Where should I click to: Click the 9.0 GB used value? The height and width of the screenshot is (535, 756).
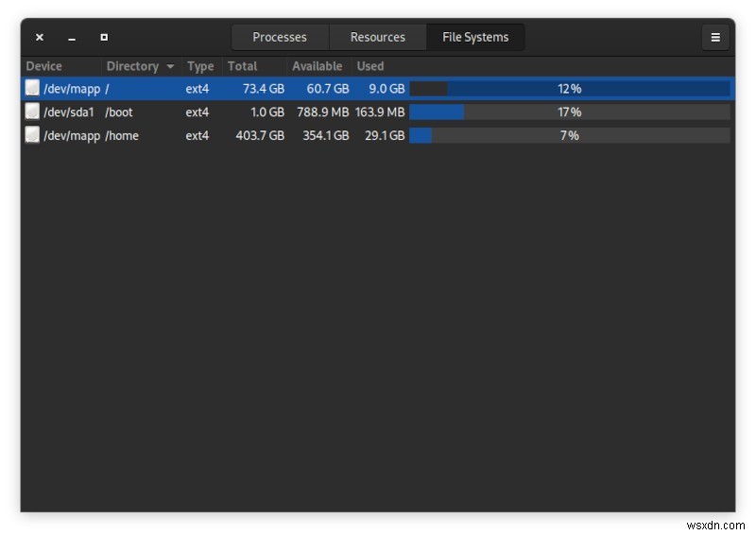point(387,89)
